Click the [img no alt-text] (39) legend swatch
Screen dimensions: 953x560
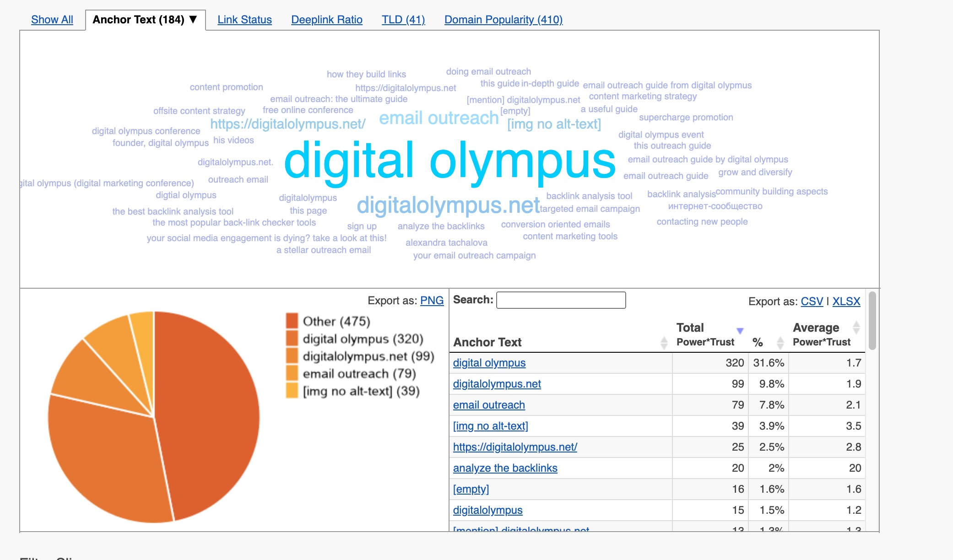point(292,390)
